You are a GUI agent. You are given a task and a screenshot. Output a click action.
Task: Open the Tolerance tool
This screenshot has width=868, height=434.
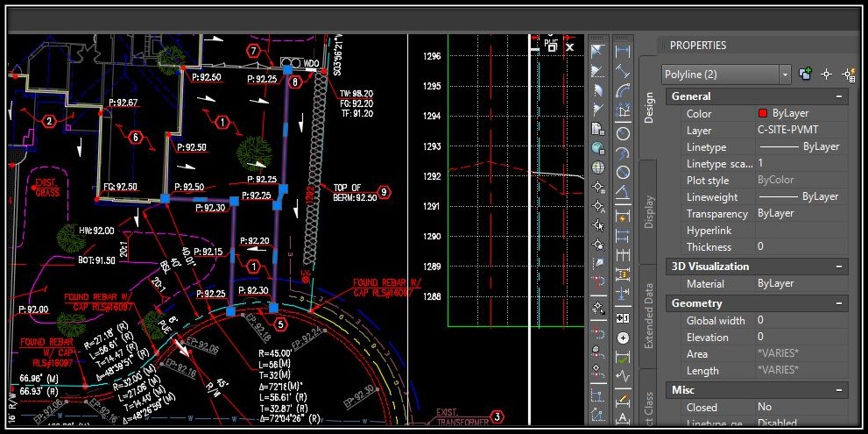[x=624, y=318]
